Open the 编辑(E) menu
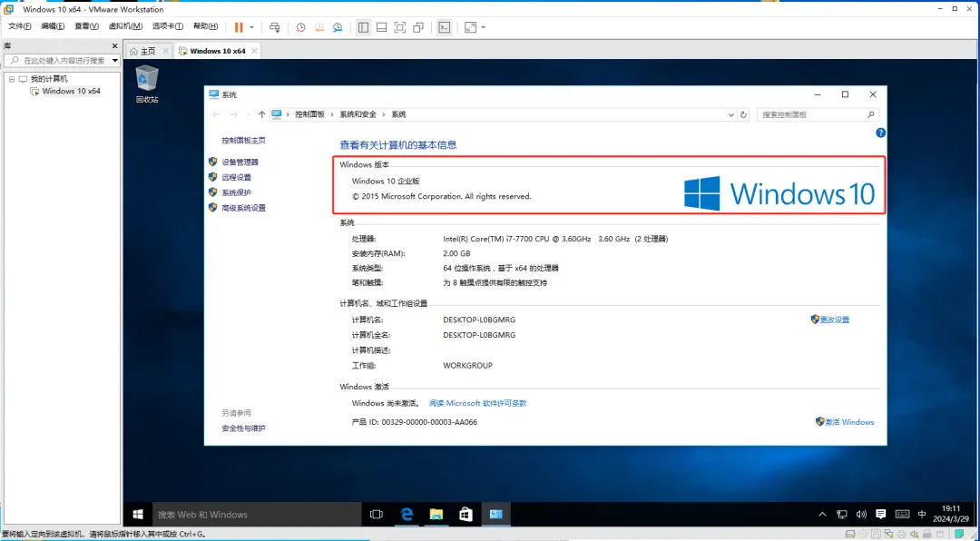This screenshot has width=980, height=541. coord(54,26)
